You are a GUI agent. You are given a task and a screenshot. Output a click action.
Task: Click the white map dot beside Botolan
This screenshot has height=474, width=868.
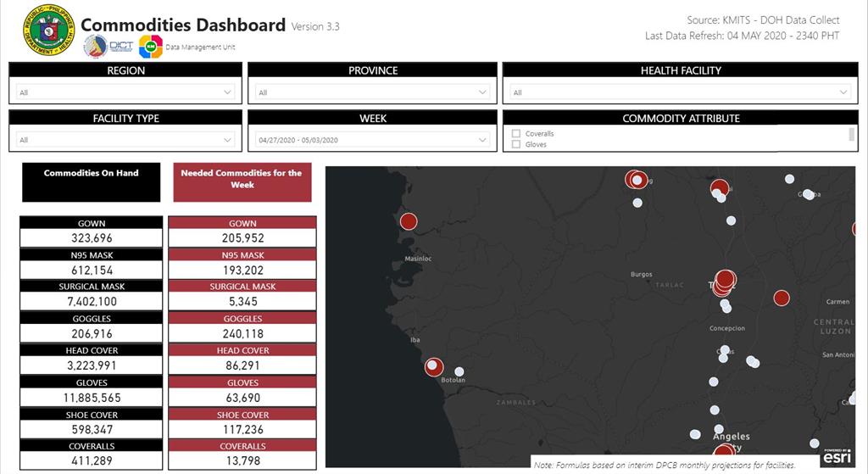click(x=459, y=371)
